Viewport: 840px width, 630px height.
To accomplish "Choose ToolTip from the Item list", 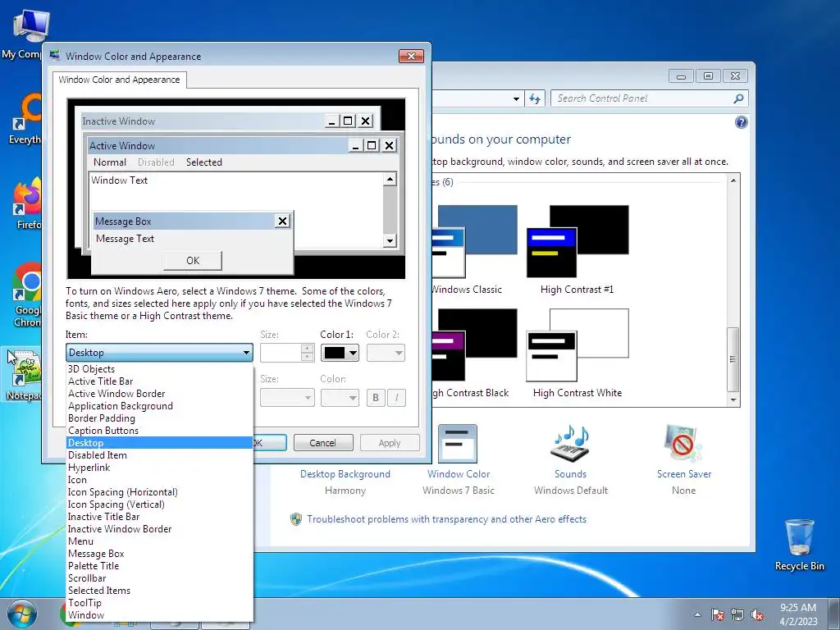I will (x=160, y=603).
